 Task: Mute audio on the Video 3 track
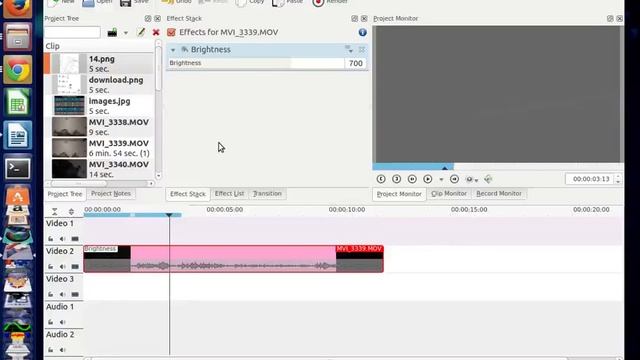pyautogui.click(x=62, y=294)
